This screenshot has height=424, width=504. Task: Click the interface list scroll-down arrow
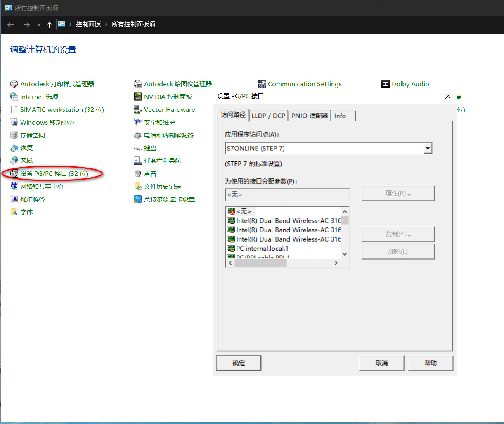pos(345,254)
